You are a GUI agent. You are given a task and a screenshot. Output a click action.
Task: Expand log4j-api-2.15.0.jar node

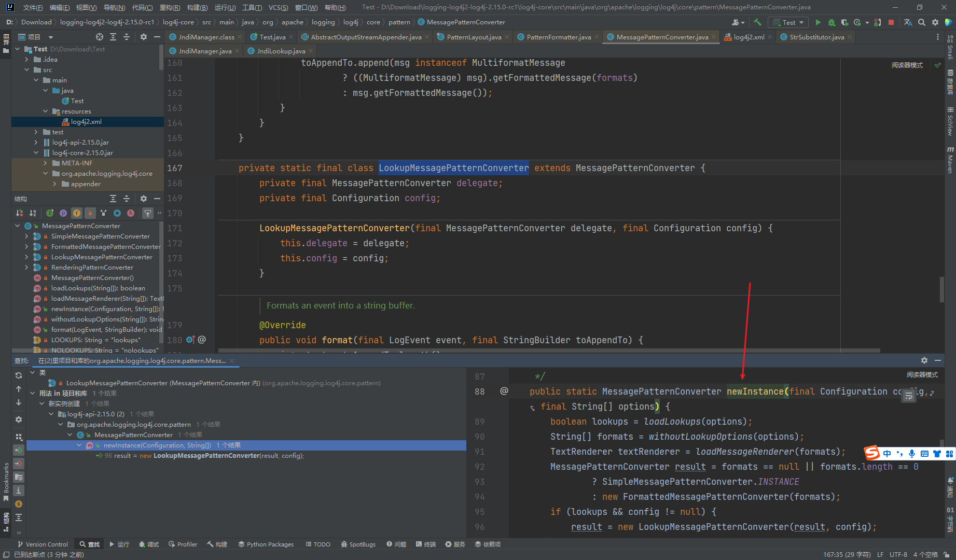click(x=36, y=142)
